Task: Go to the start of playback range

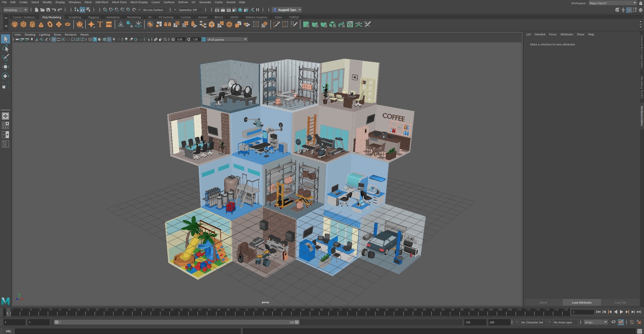Action: [x=598, y=312]
